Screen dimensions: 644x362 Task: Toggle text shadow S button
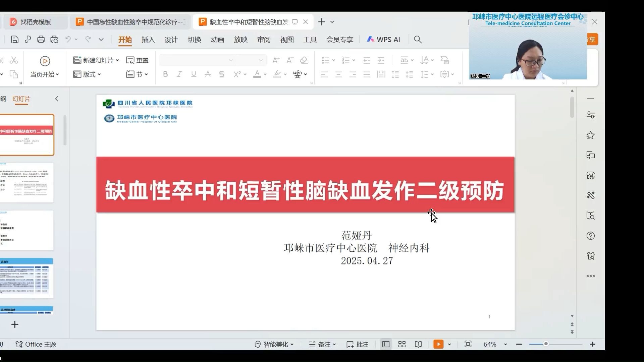click(x=222, y=74)
